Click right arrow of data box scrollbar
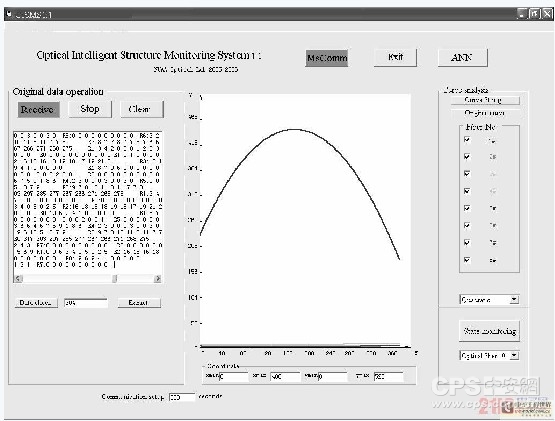 (x=158, y=279)
